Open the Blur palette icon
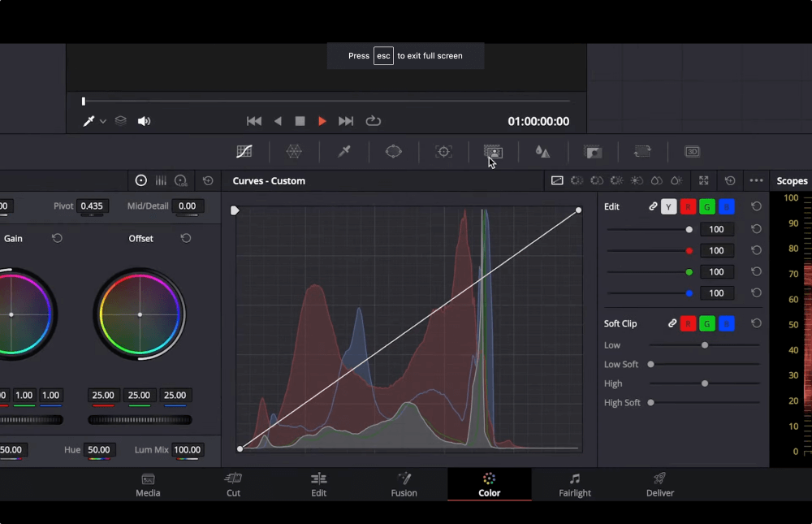812x524 pixels. pos(542,151)
